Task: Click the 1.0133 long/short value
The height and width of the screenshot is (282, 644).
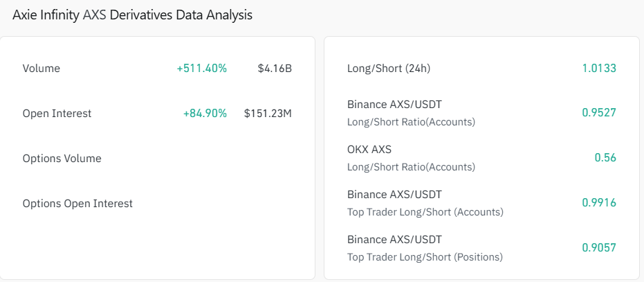Action: tap(599, 69)
